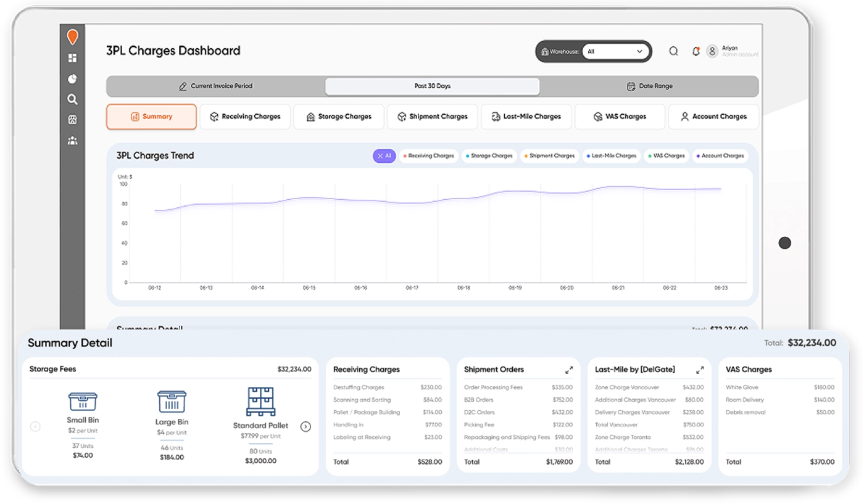
Task: Click the magnifier icon in left sidebar
Action: coord(72,99)
